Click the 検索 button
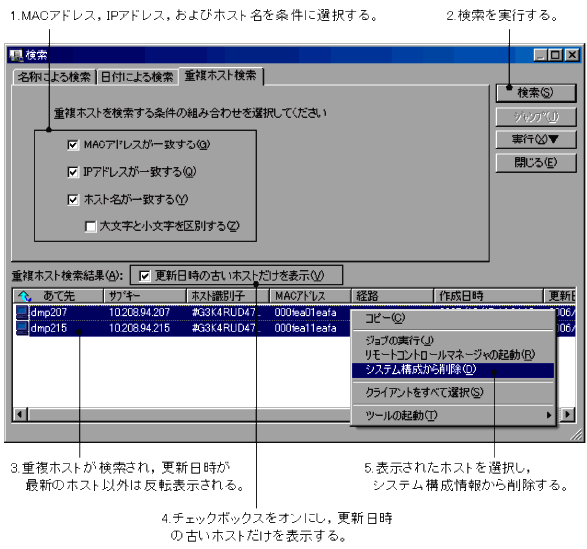 pos(536,92)
